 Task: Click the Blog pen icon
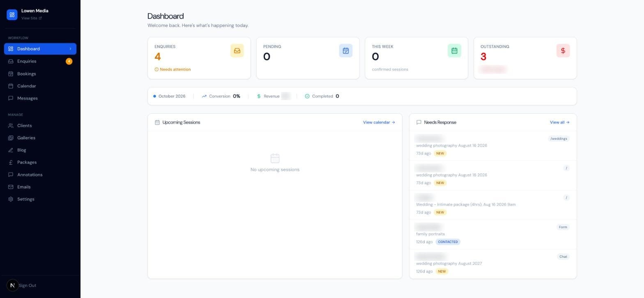[11, 150]
